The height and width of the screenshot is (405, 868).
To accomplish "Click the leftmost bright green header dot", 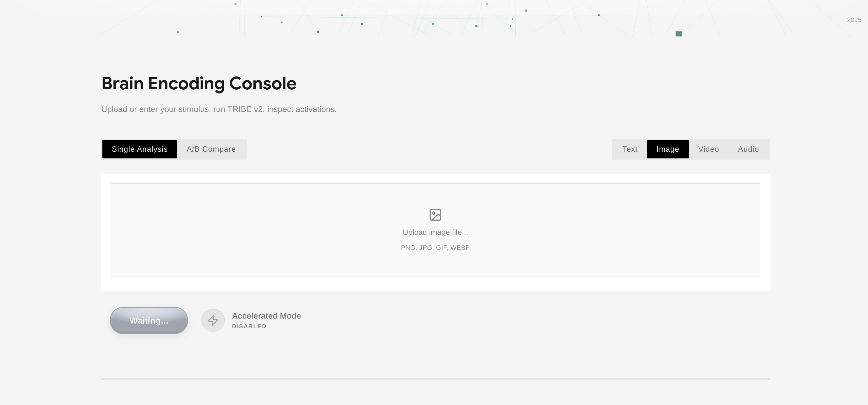I will [178, 32].
